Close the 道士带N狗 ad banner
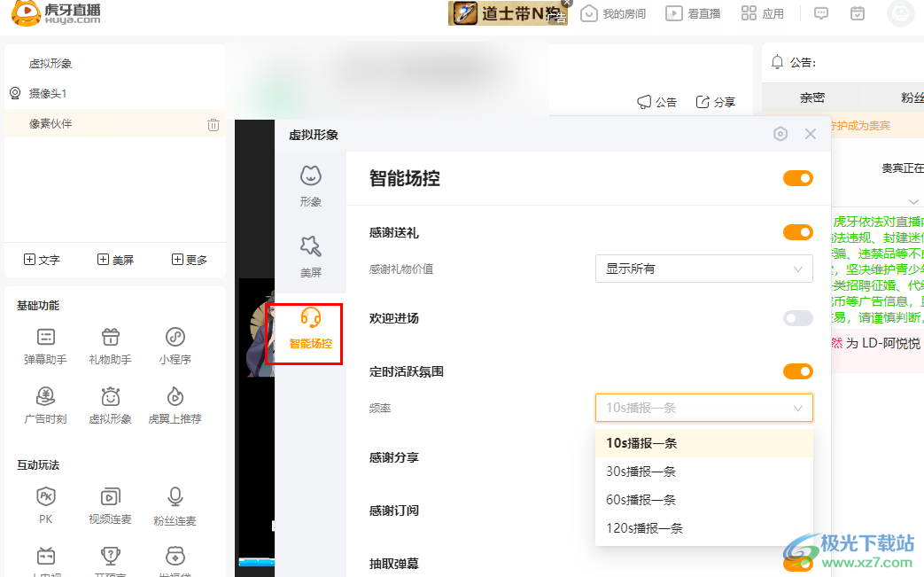 tap(567, 3)
